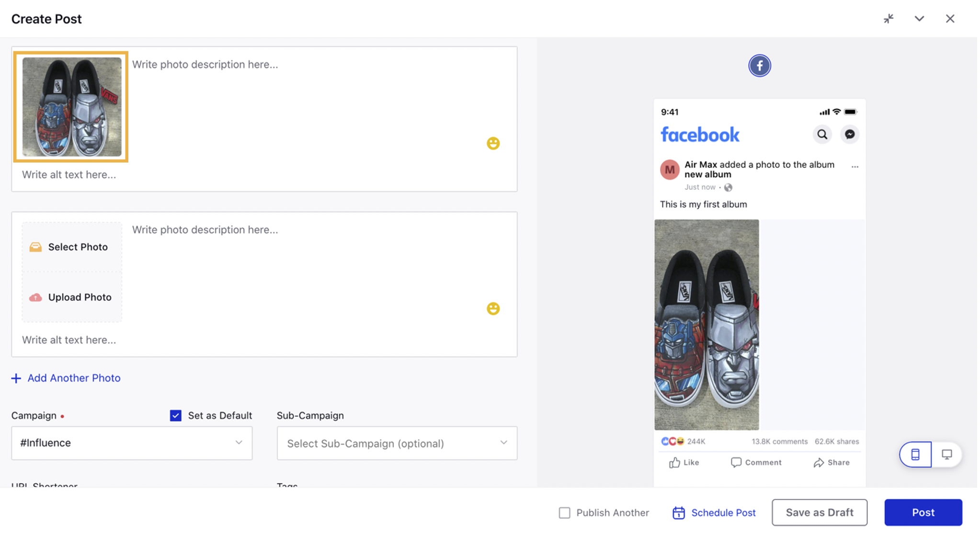Click the 'new album' album name
Screen dimensions: 980x535
click(x=707, y=174)
